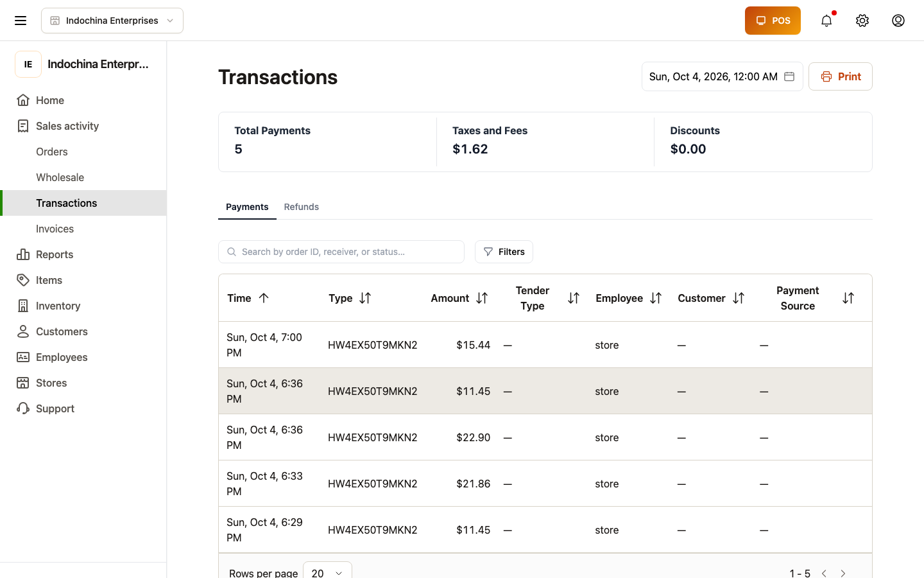
Task: Select the Sun, Oct 4, 6:29 PM row
Action: pos(545,530)
